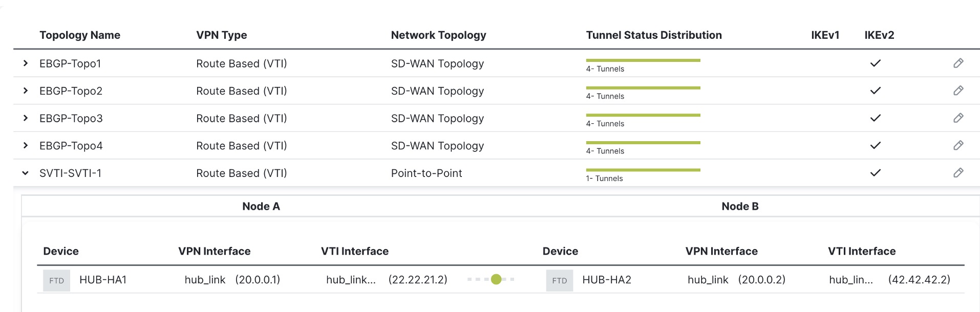Screen dimensions: 980x312
Task: Click the Topology Name column header
Action: 80,35
